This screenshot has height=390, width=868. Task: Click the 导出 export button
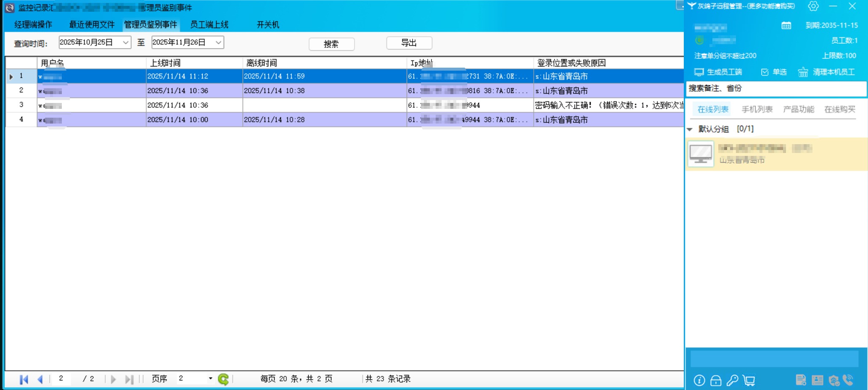tap(409, 43)
